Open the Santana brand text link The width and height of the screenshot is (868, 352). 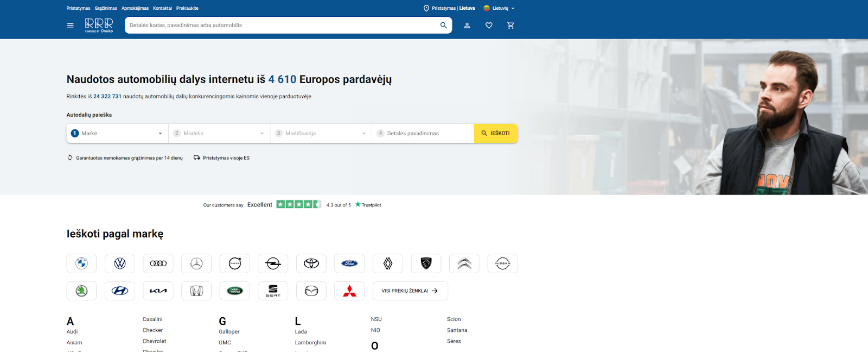click(x=457, y=330)
